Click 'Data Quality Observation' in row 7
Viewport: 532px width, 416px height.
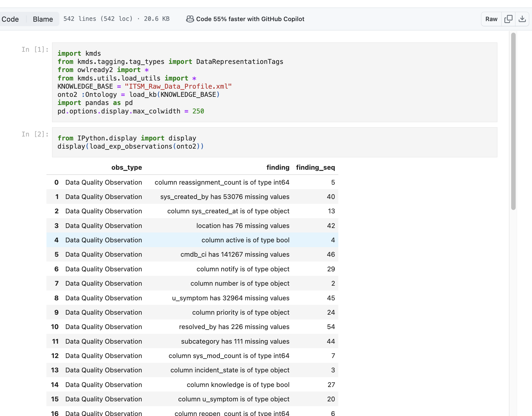click(x=104, y=283)
